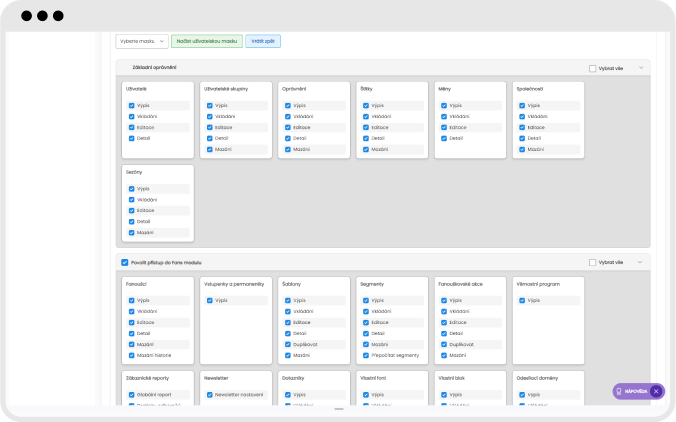Uncheck 'Globální report' in Zákaznické reporty
676x422 pixels.
(131, 395)
